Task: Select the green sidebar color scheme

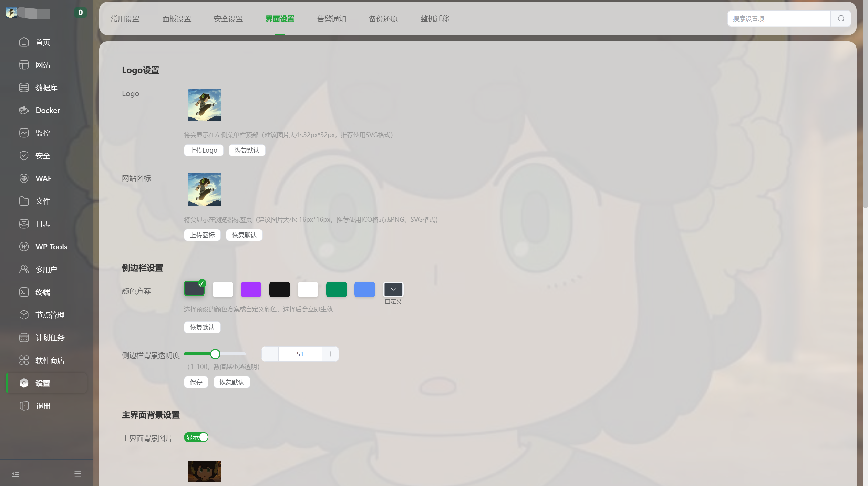Action: click(336, 289)
